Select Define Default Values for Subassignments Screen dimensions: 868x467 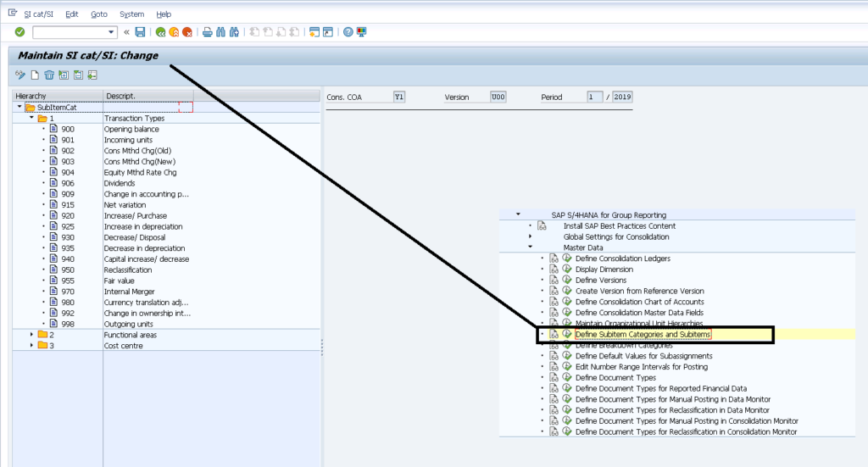point(644,356)
